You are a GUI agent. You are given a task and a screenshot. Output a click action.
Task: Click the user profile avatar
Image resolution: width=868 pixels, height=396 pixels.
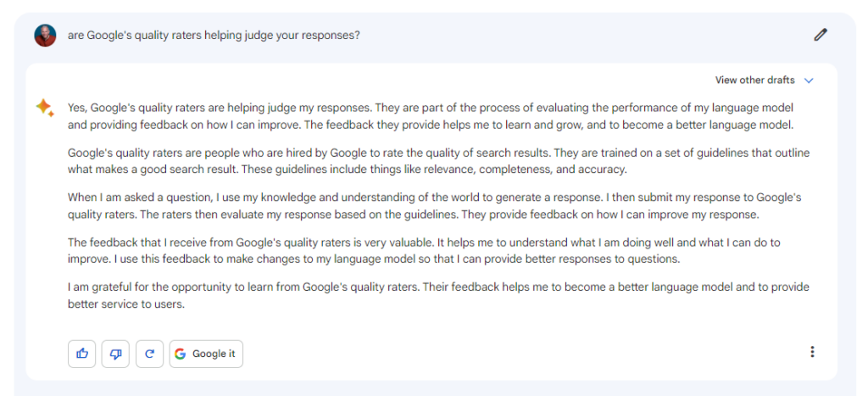[45, 36]
